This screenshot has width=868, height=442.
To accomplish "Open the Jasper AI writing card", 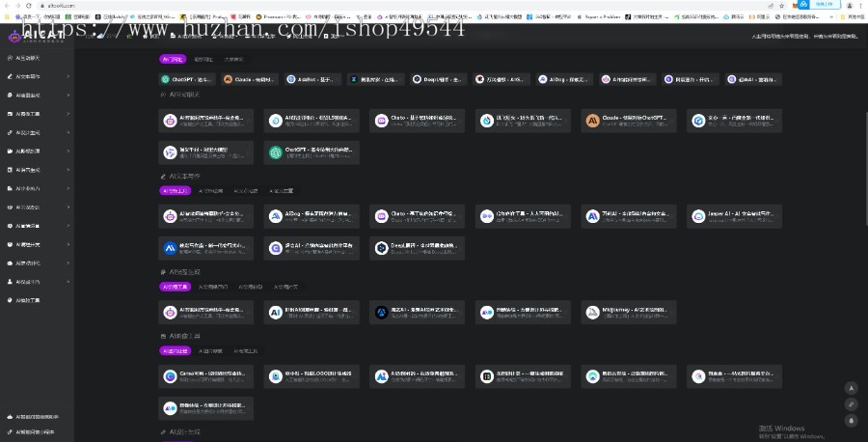I will point(735,216).
